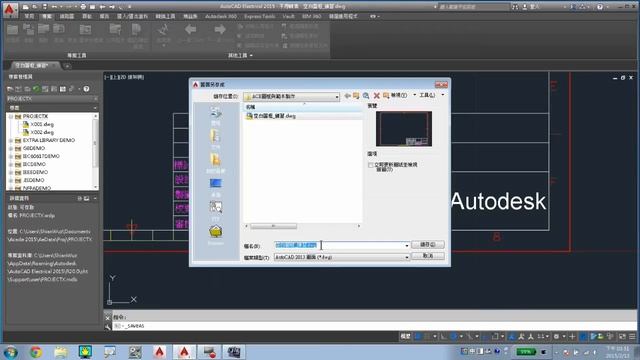Open the Views dropdown in Save dialog
The image size is (640, 360).
point(415,95)
